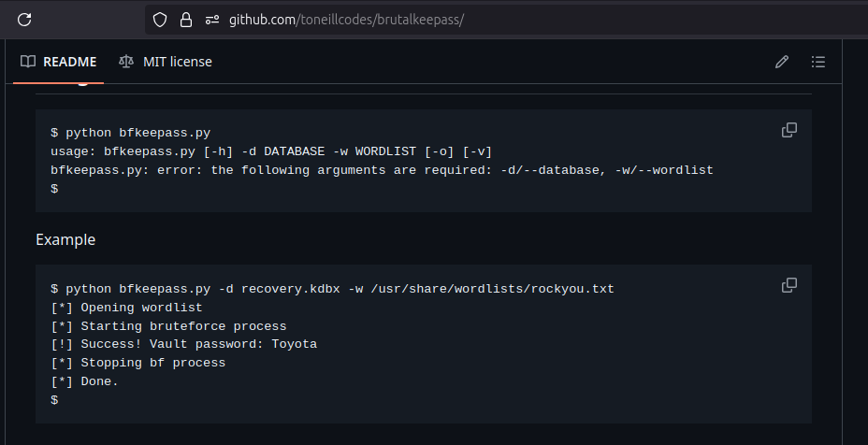The height and width of the screenshot is (445, 868).
Task: Reload the page with the refresh button
Action: point(25,19)
